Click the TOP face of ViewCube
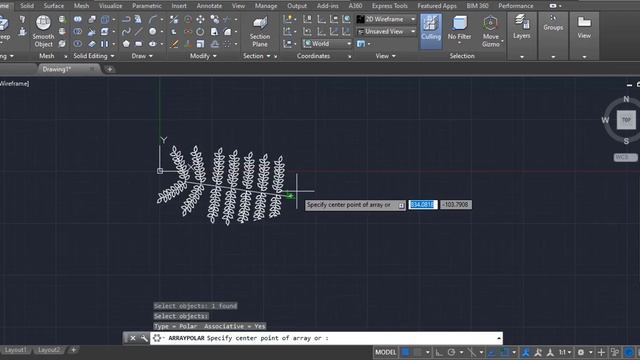The width and height of the screenshot is (640, 360). point(626,120)
